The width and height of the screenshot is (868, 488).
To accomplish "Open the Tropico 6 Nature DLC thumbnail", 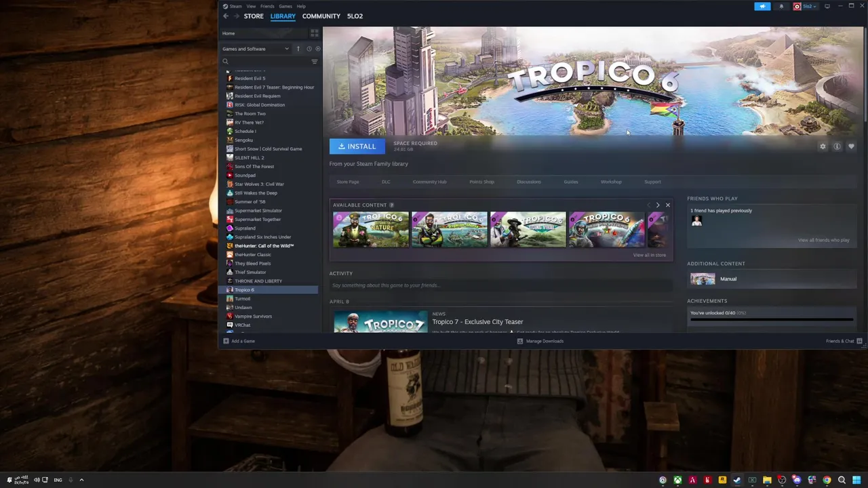I will tap(371, 229).
